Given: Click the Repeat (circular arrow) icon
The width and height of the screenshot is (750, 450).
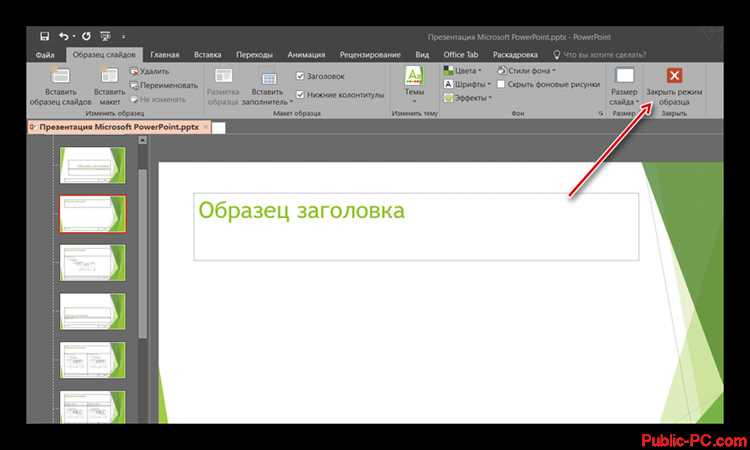Looking at the screenshot, I should [86, 36].
